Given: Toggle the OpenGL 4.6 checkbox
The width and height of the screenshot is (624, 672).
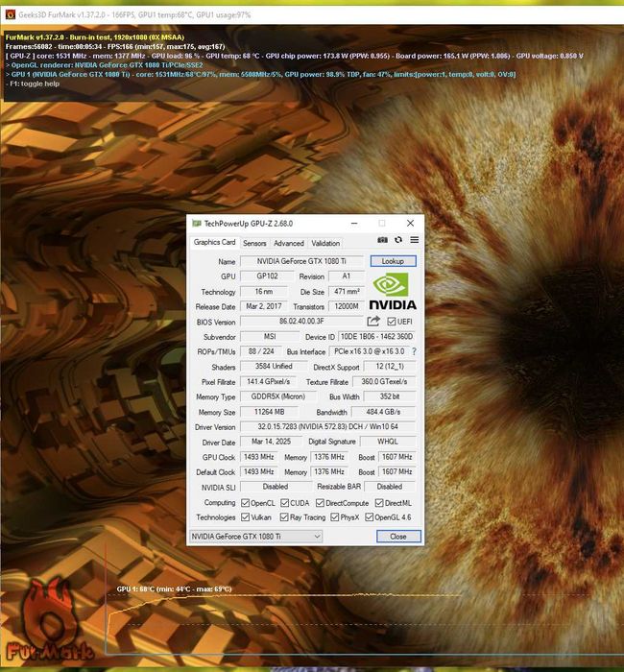Looking at the screenshot, I should [x=369, y=517].
